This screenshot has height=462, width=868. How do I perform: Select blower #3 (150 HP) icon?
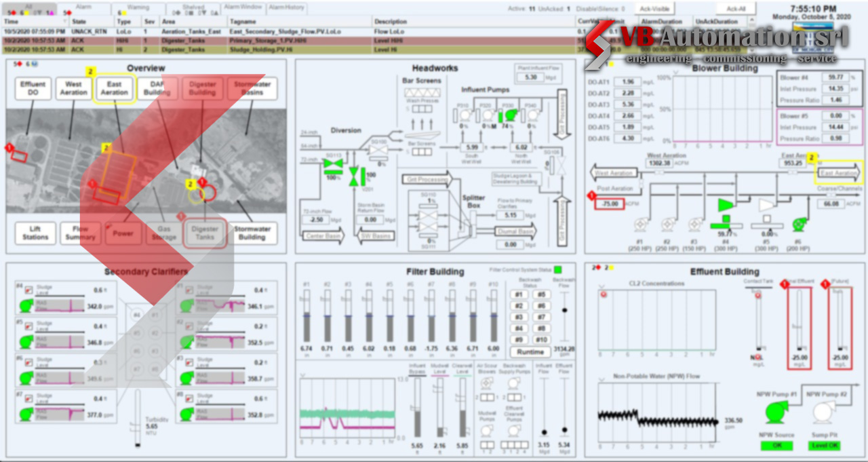695,223
